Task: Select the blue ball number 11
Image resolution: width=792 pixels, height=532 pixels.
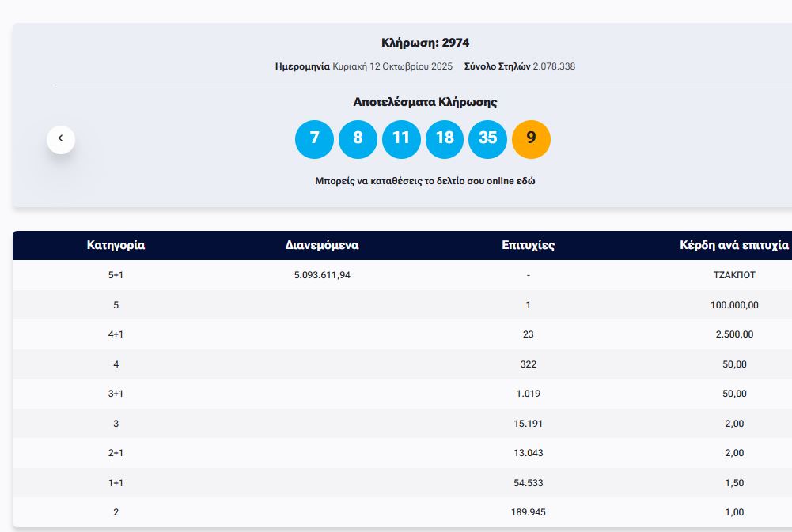Action: pos(401,139)
